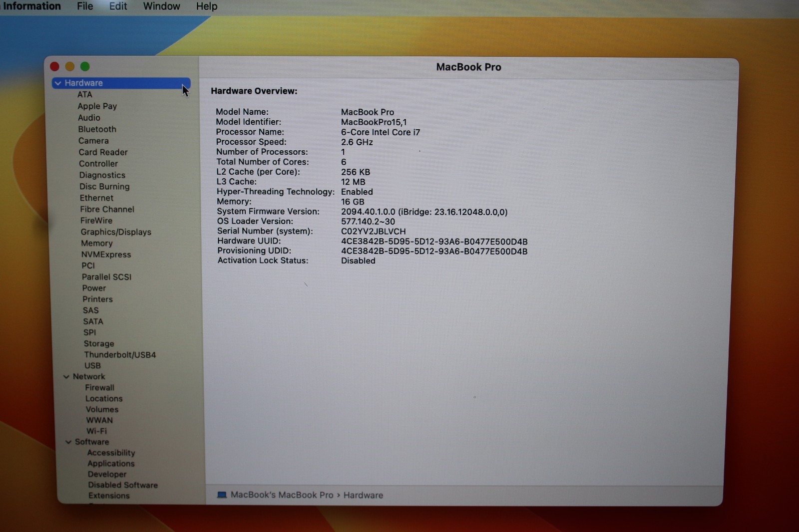Select Wi-Fi under Network
The height and width of the screenshot is (532, 799).
[96, 431]
